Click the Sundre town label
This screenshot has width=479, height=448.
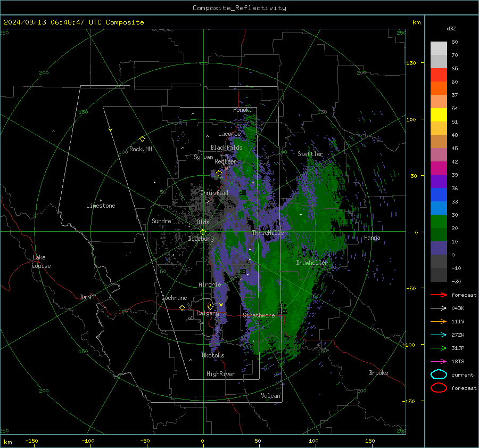[162, 221]
